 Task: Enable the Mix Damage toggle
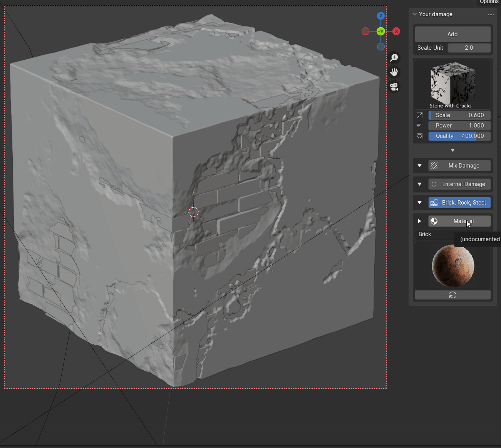pyautogui.click(x=459, y=166)
